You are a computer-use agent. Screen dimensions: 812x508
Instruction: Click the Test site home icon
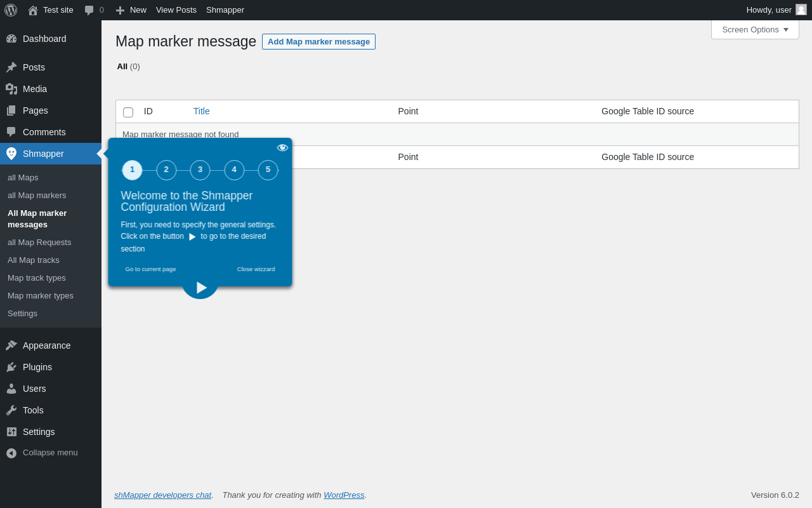(33, 10)
